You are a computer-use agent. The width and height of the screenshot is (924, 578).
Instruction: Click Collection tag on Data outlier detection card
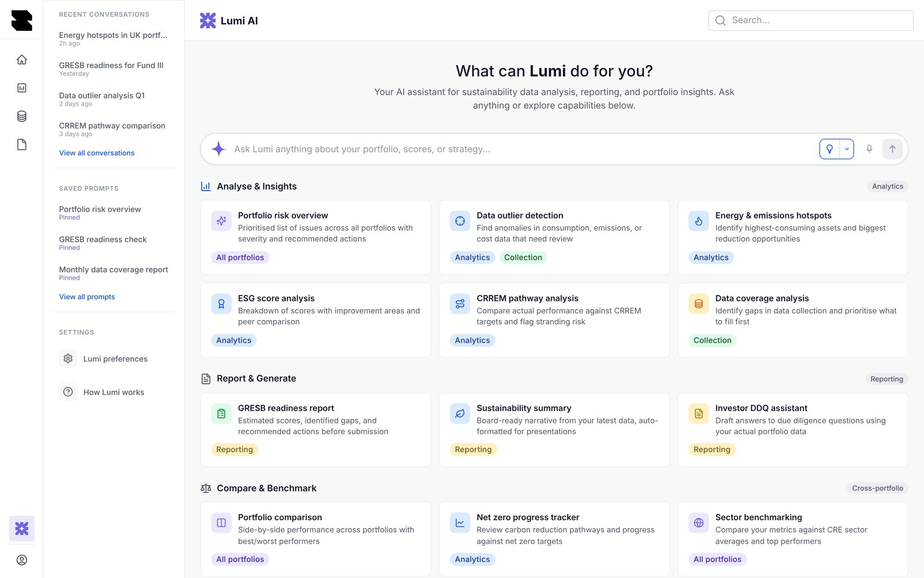click(523, 258)
